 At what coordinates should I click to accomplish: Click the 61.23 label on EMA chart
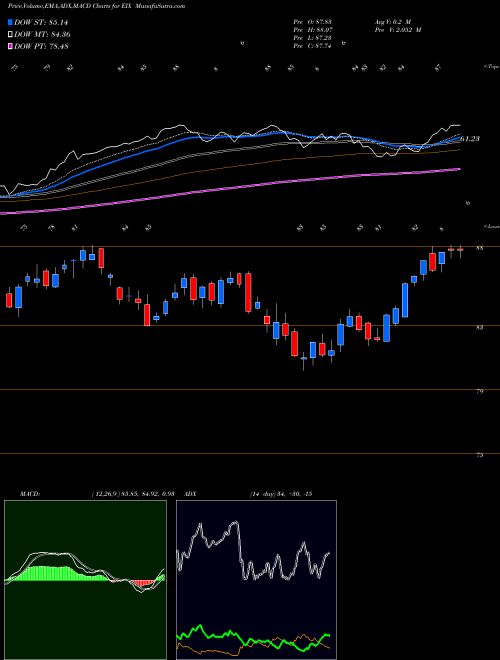pyautogui.click(x=470, y=138)
